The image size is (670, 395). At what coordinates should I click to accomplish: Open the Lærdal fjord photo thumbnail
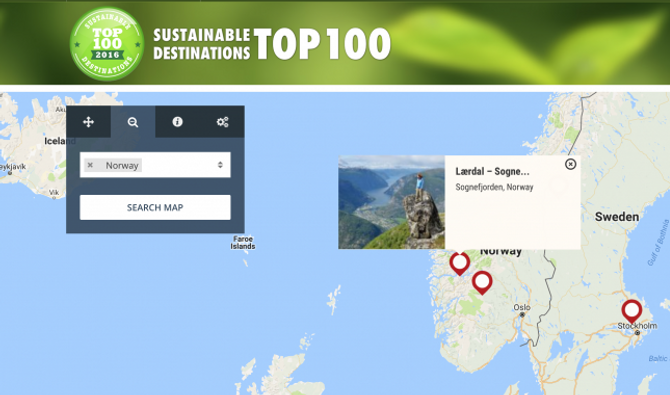391,202
